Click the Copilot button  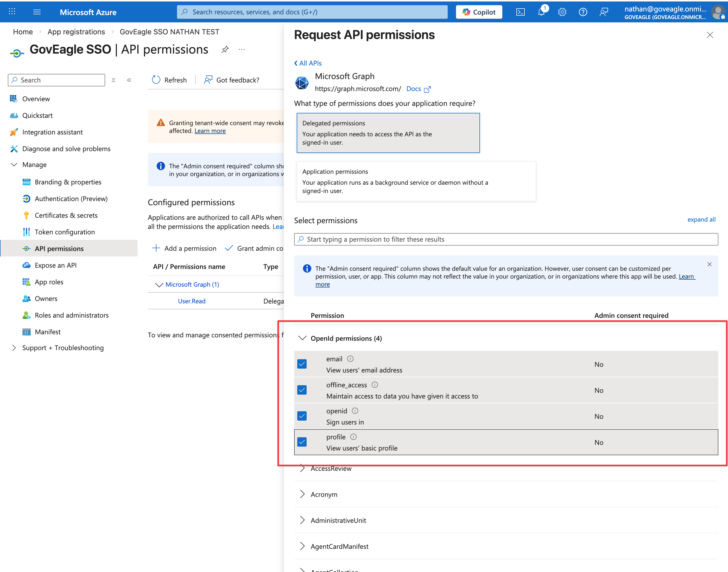(x=479, y=12)
